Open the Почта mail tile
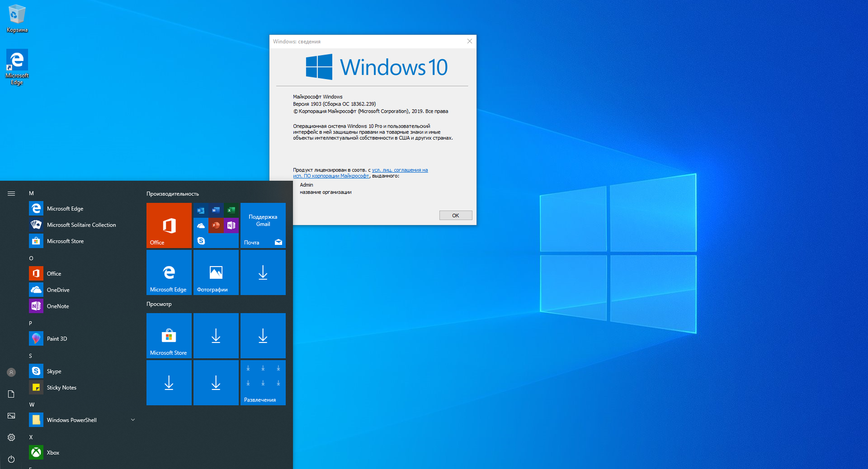The image size is (868, 469). pyautogui.click(x=263, y=225)
